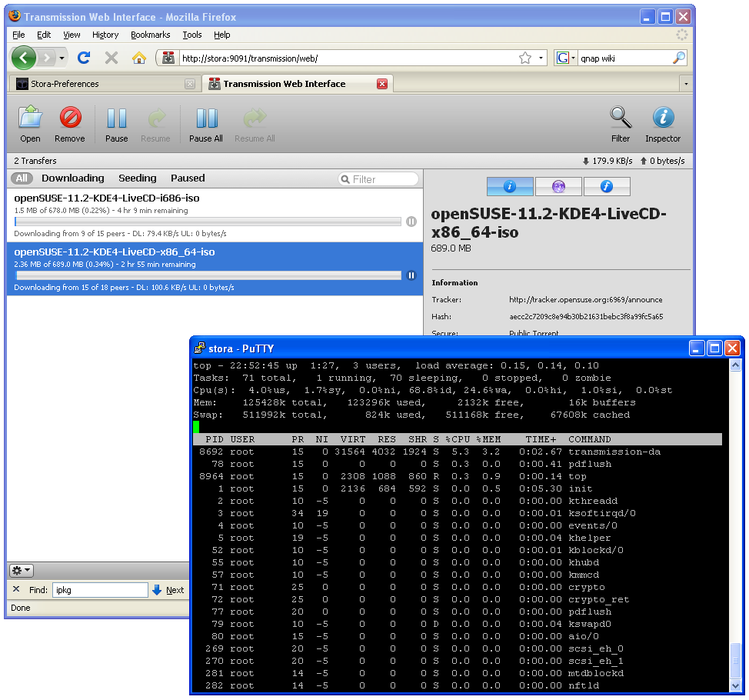Open the History menu
Viewport: 749px width, 700px height.
(105, 35)
